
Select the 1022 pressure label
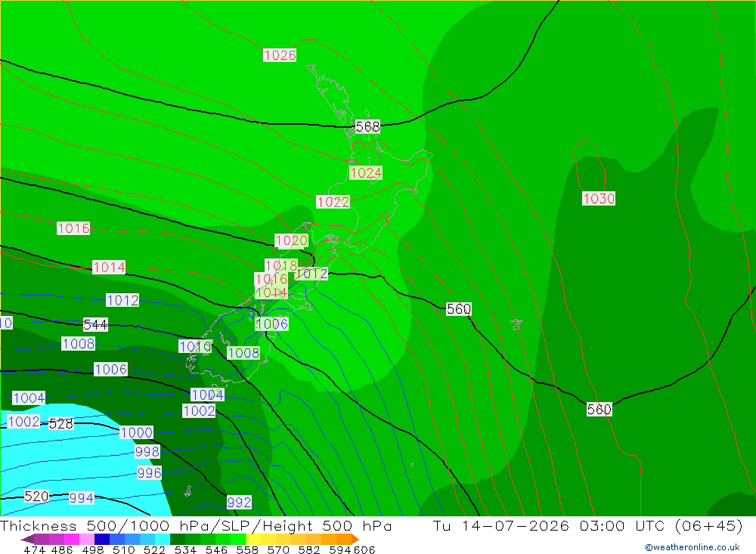(333, 202)
